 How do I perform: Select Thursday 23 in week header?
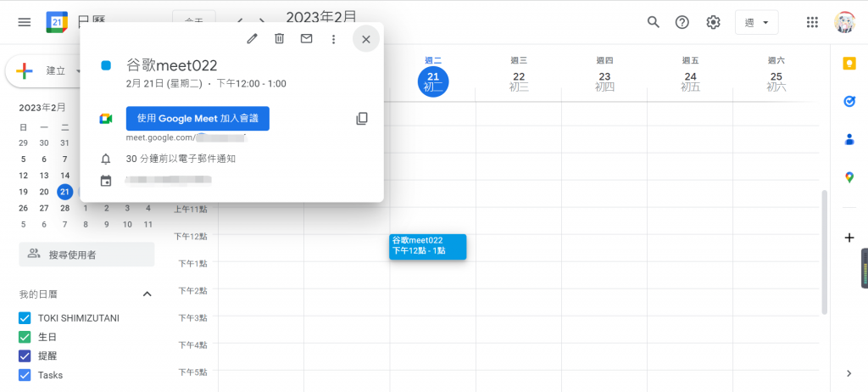point(604,81)
